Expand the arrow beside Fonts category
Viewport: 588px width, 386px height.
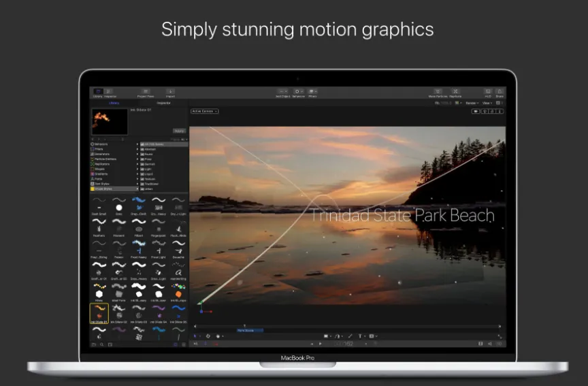click(x=137, y=179)
